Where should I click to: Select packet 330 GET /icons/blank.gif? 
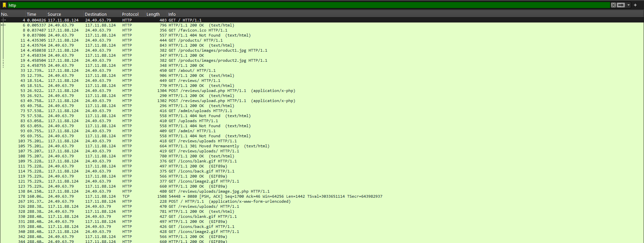(x=322, y=216)
